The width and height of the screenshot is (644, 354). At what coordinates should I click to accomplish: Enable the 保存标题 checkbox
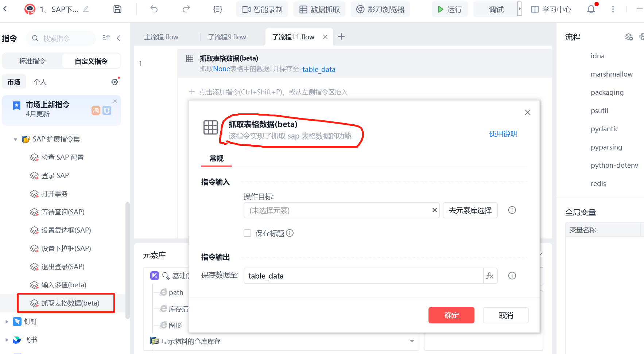[248, 233]
